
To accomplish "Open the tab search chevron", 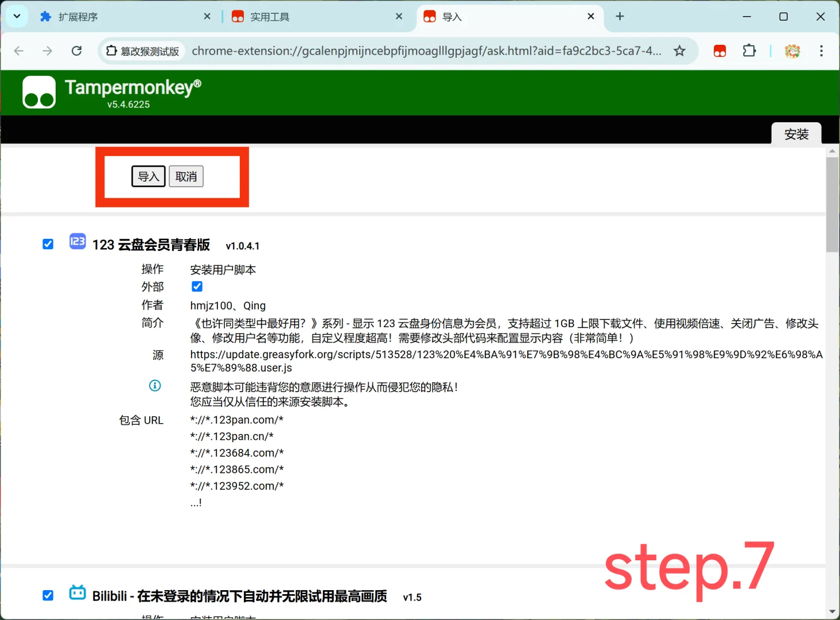I will (x=16, y=16).
